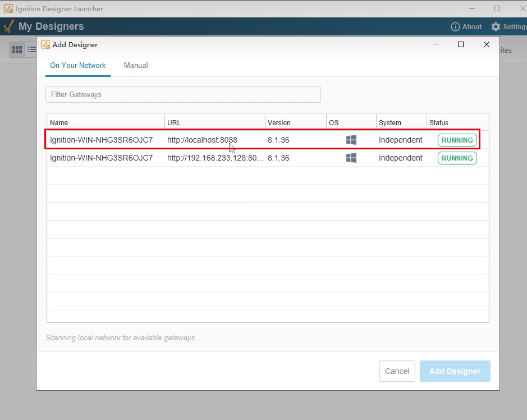Select the On Your Network tab
527x420 pixels.
click(78, 65)
